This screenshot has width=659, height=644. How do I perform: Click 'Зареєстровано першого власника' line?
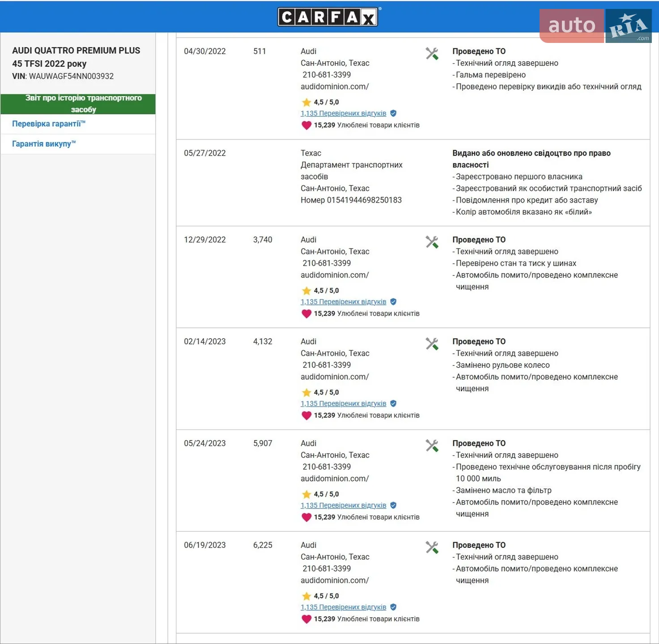click(x=519, y=177)
